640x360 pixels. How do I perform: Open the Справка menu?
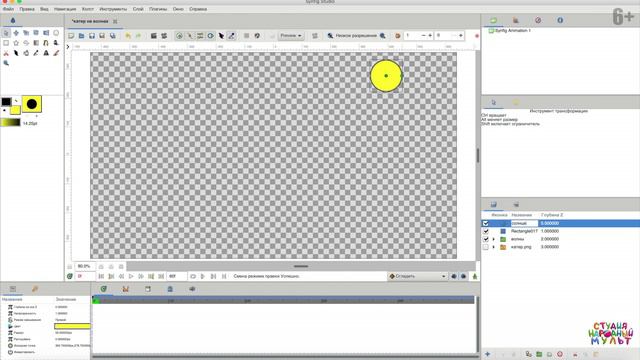point(198,9)
